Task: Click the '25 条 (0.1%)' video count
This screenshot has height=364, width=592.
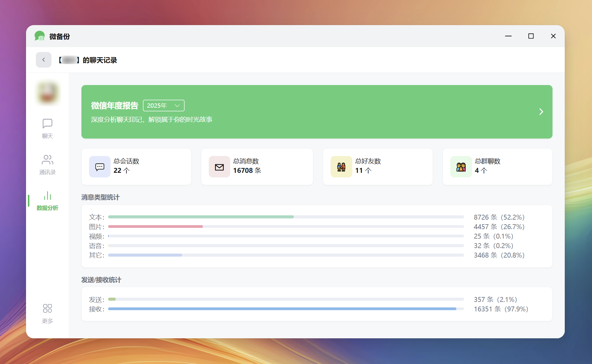Action: pyautogui.click(x=493, y=236)
